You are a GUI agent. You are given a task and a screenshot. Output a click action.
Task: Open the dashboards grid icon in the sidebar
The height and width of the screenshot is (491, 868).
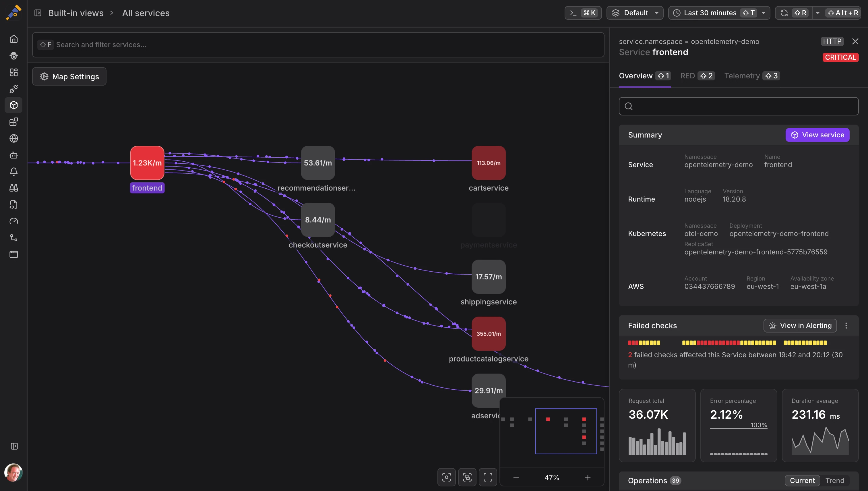[13, 72]
